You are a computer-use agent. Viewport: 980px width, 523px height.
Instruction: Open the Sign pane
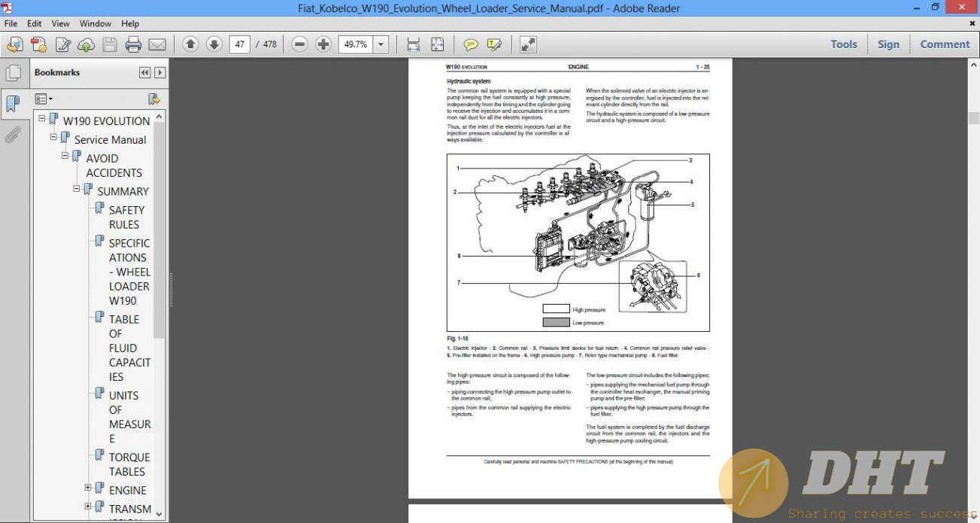[888, 44]
